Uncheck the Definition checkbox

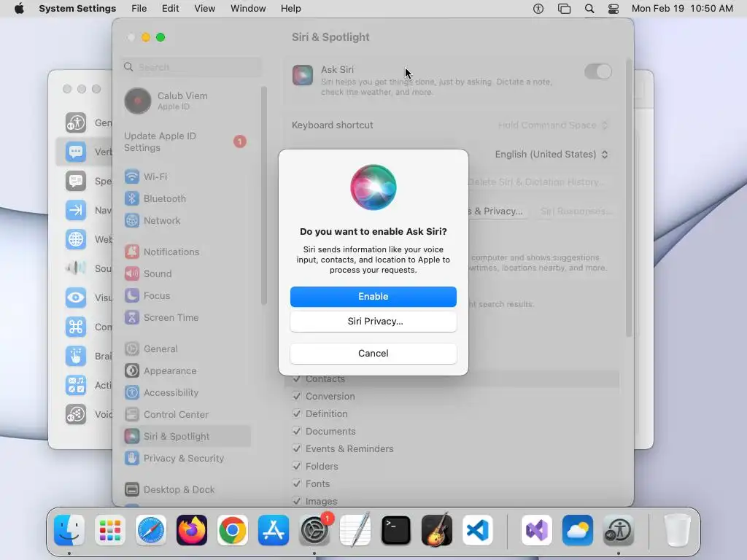point(297,414)
